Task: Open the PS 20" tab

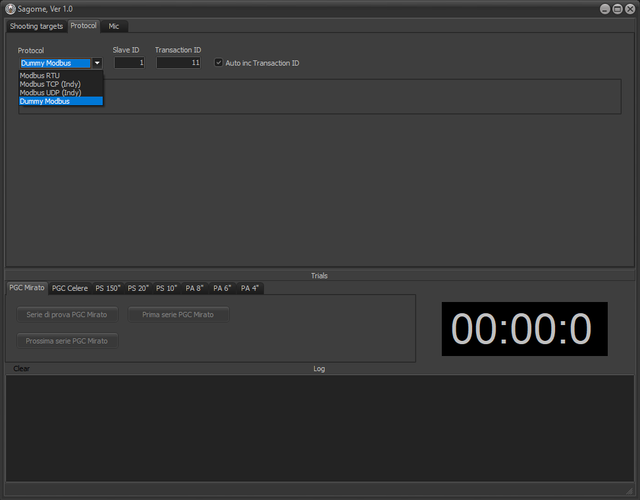Action: (x=138, y=288)
